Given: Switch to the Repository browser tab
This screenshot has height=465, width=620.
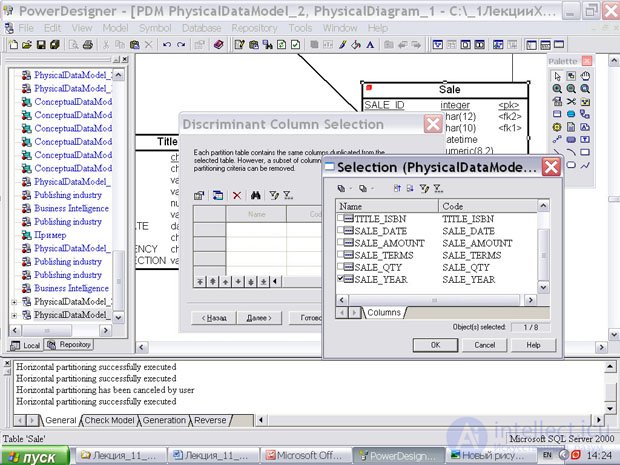Looking at the screenshot, I should tap(69, 345).
